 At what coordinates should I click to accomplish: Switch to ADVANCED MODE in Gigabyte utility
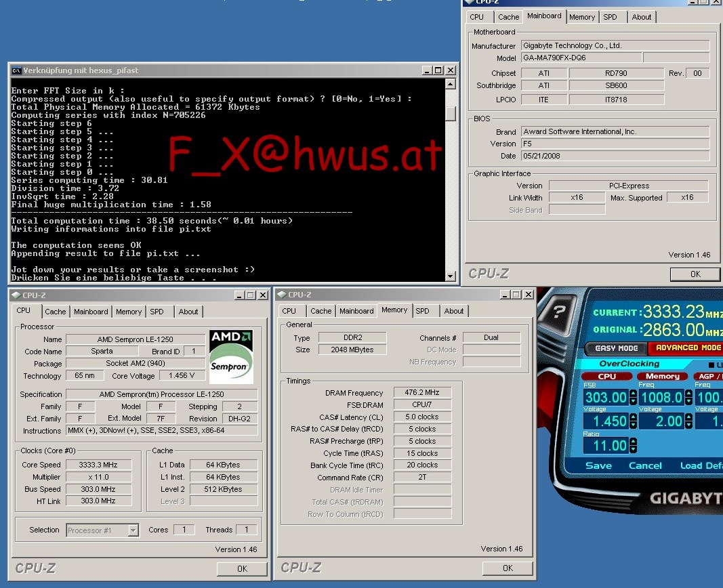[687, 348]
